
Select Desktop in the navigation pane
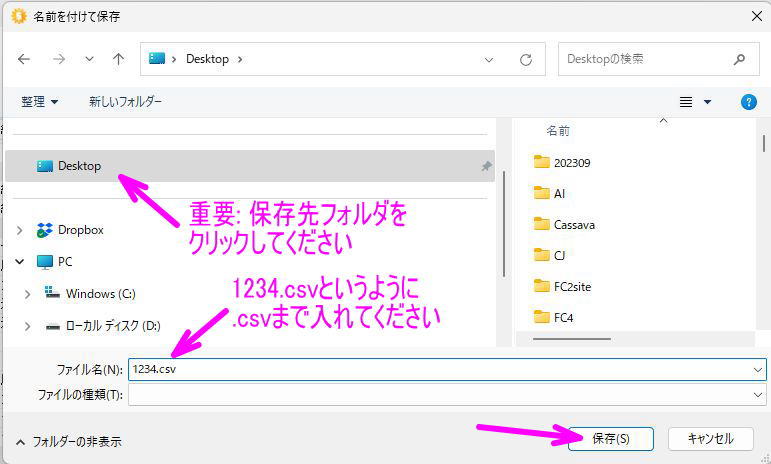(x=79, y=166)
